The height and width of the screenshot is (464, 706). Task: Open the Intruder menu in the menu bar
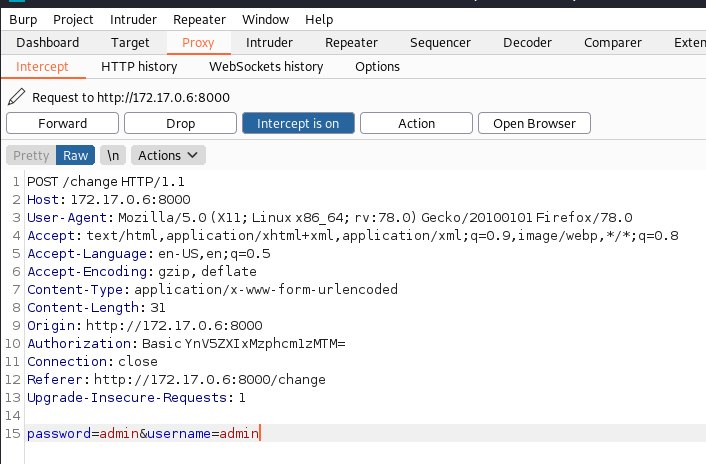[x=133, y=19]
